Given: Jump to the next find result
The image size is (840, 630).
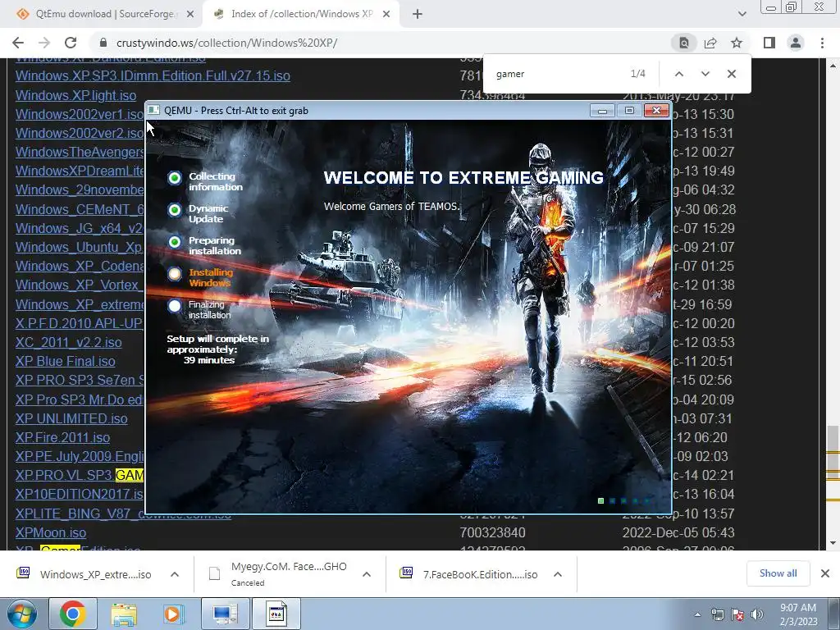Looking at the screenshot, I should tap(705, 74).
